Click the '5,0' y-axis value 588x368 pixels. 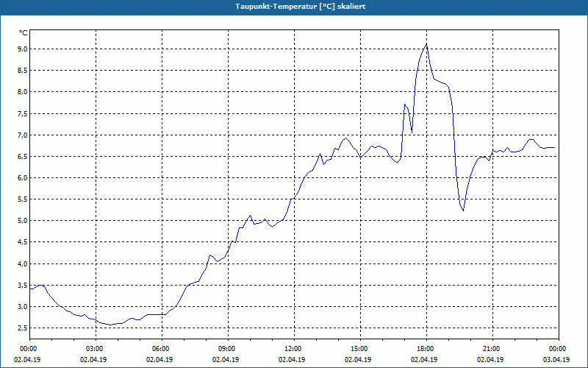tap(22, 221)
